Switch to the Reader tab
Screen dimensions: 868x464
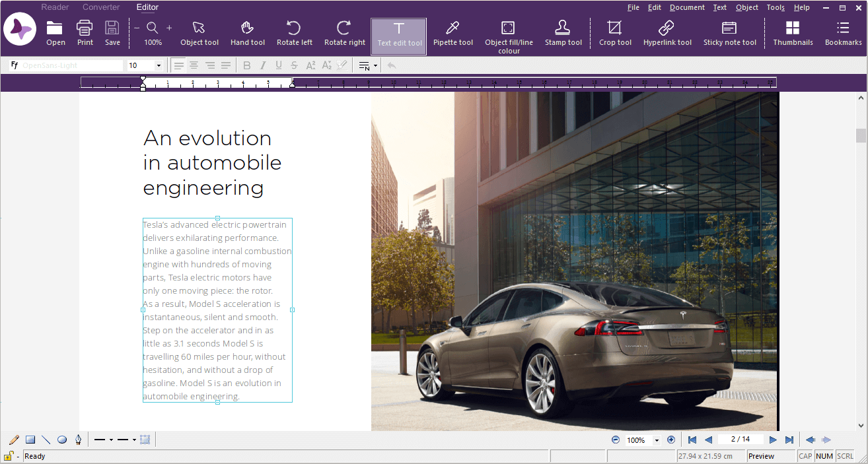point(55,7)
